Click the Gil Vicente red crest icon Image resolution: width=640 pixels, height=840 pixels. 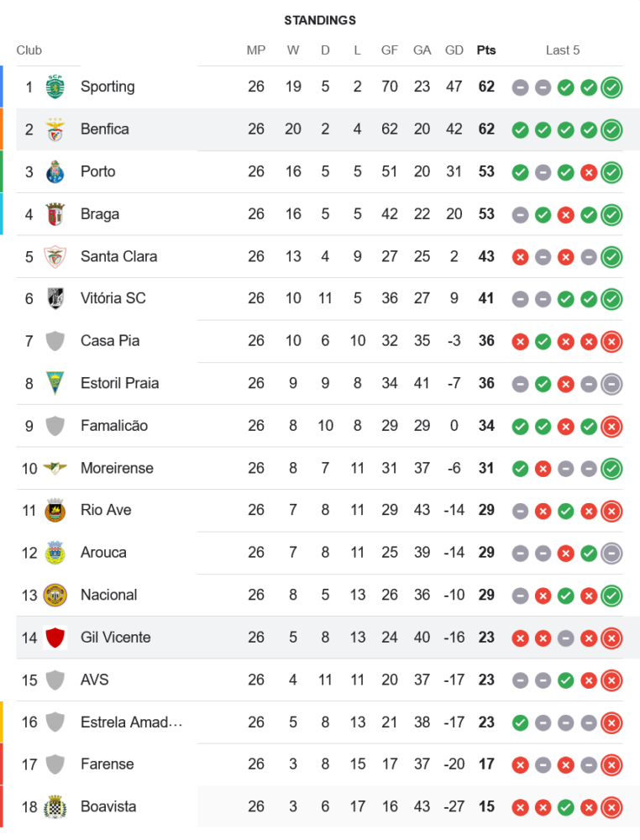[x=55, y=638]
